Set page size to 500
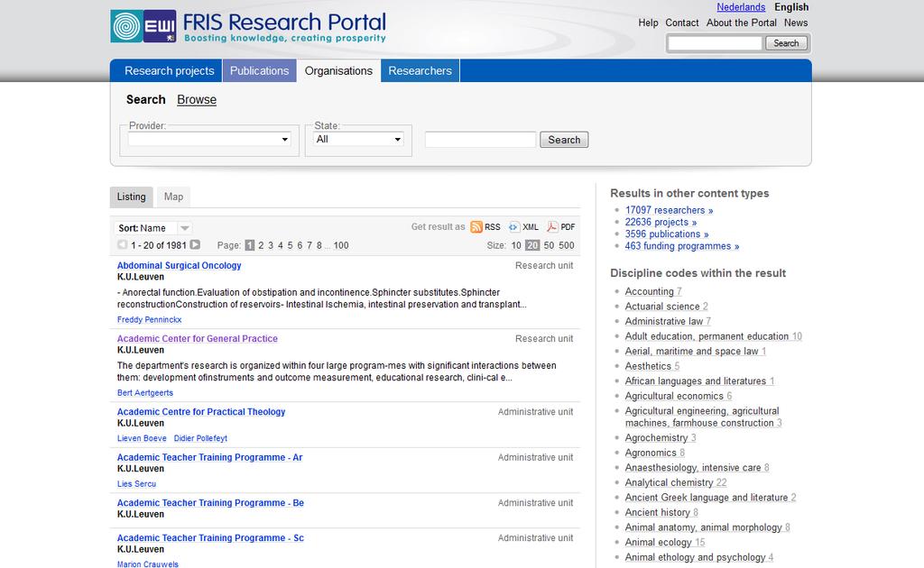This screenshot has width=924, height=568. (567, 245)
